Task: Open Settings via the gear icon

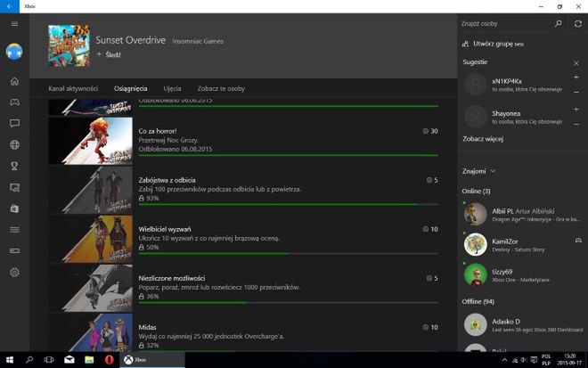Action: pyautogui.click(x=14, y=272)
